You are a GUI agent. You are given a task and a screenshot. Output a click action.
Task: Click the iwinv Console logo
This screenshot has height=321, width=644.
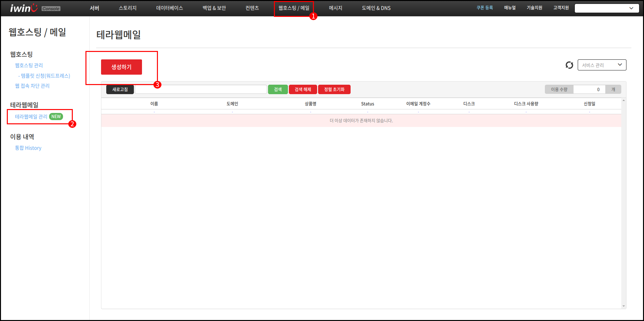pos(35,8)
